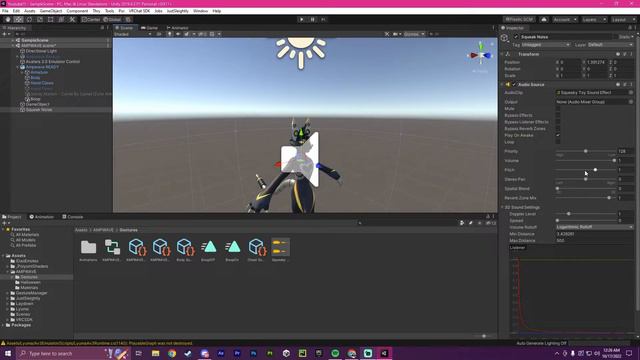
Task: Open the cloud services icon
Action: point(544,19)
